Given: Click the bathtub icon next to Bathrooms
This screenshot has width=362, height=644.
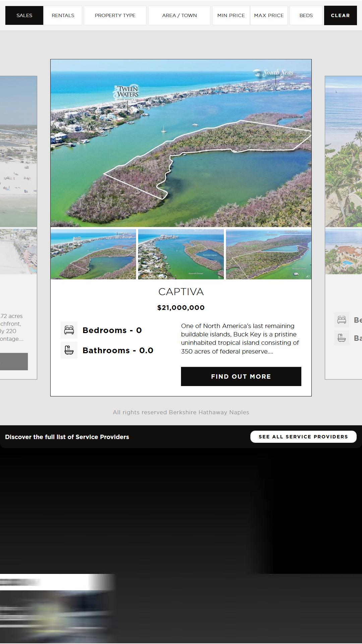Looking at the screenshot, I should 69,350.
